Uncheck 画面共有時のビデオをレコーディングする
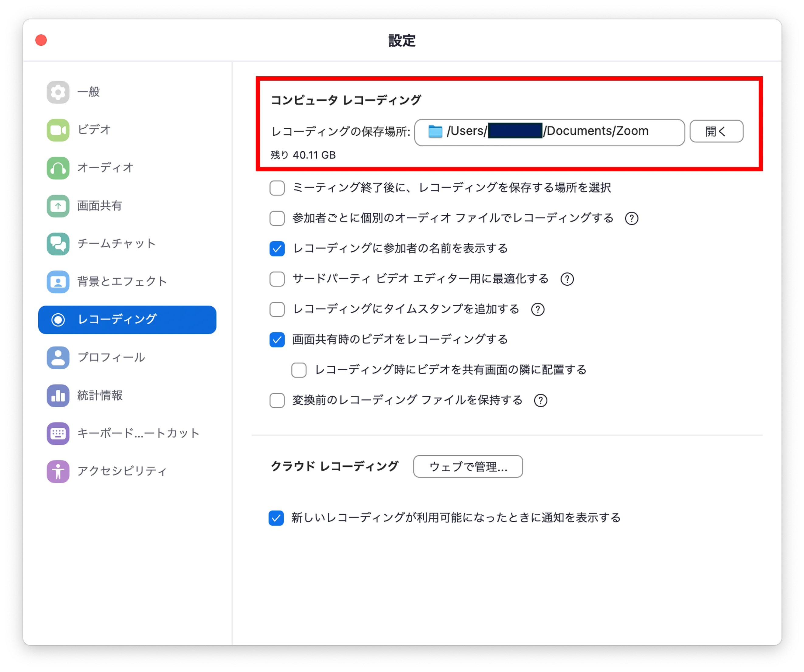Screen dimensions: 804x672 277,339
